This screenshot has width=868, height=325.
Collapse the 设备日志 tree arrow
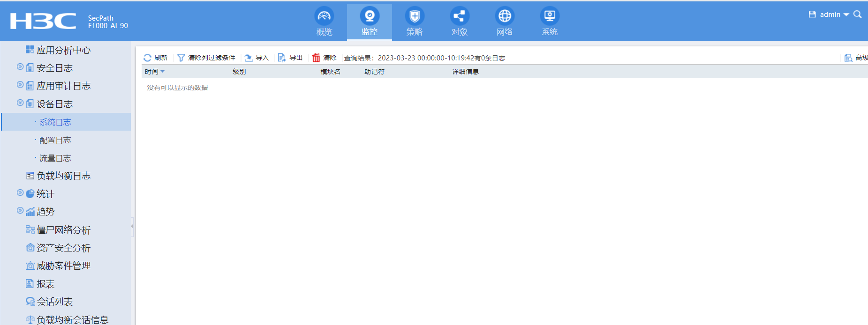(20, 103)
